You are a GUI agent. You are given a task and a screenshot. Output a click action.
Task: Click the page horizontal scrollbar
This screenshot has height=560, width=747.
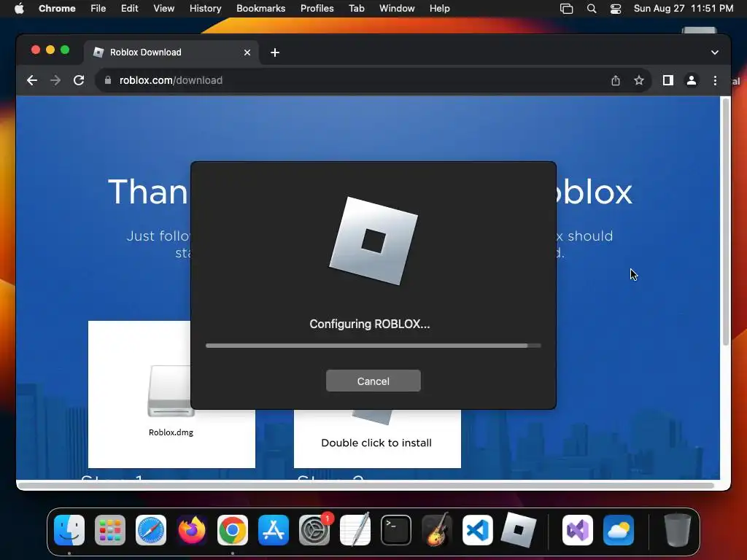366,485
